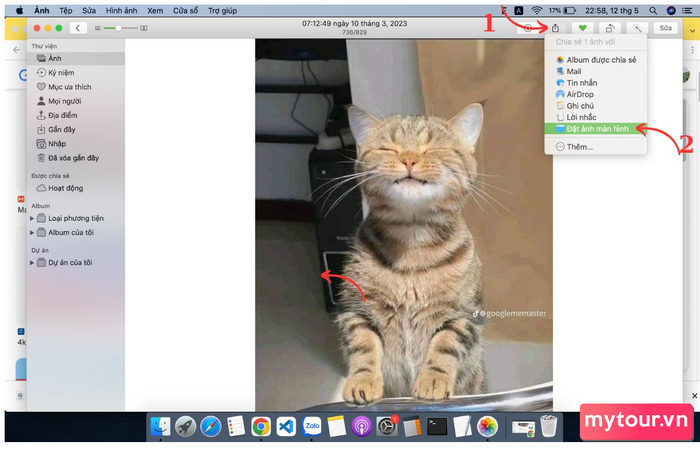Open Hoạt động under Được chia sẻ
Viewport: 700px width, 449px height.
click(75, 188)
